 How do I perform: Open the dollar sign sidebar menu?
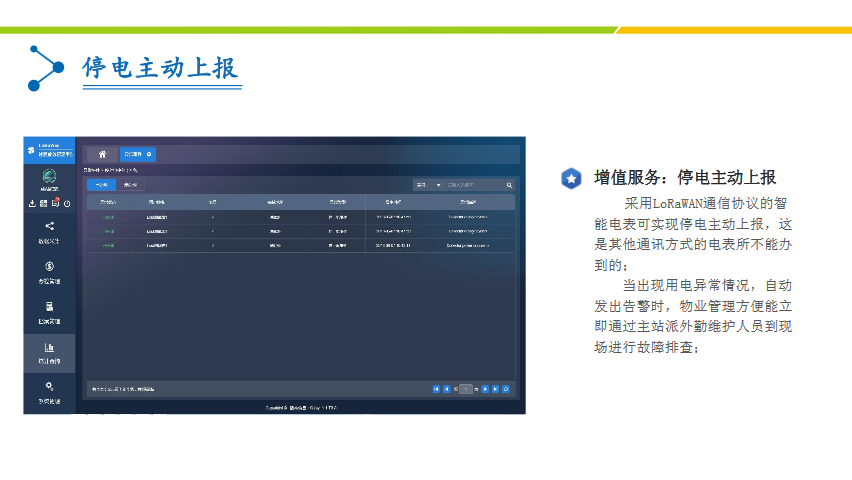[x=49, y=267]
